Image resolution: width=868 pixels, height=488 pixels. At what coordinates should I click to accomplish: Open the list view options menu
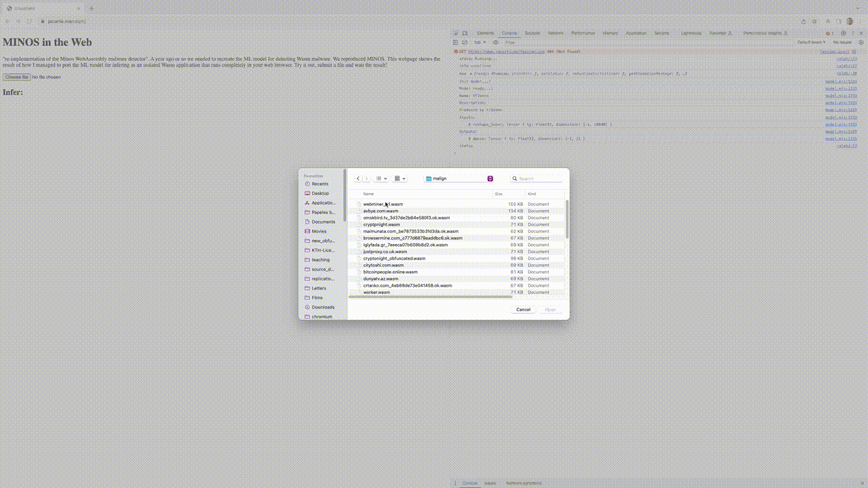381,179
